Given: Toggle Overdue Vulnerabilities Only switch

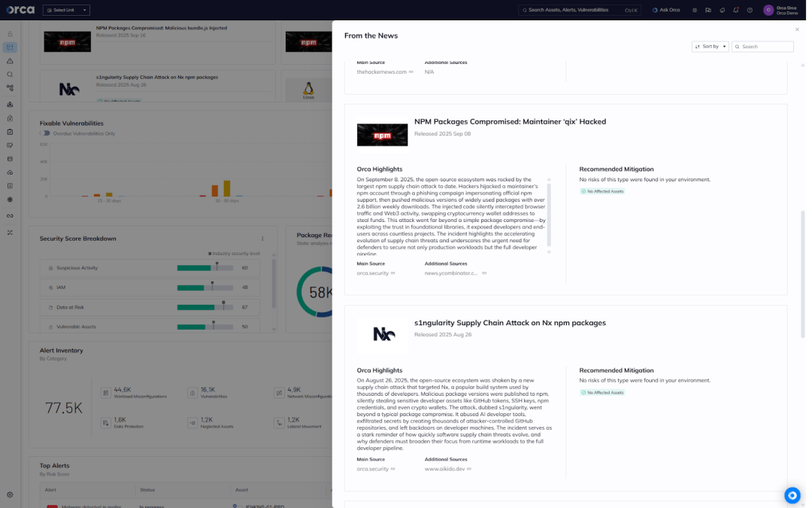Looking at the screenshot, I should (45, 133).
